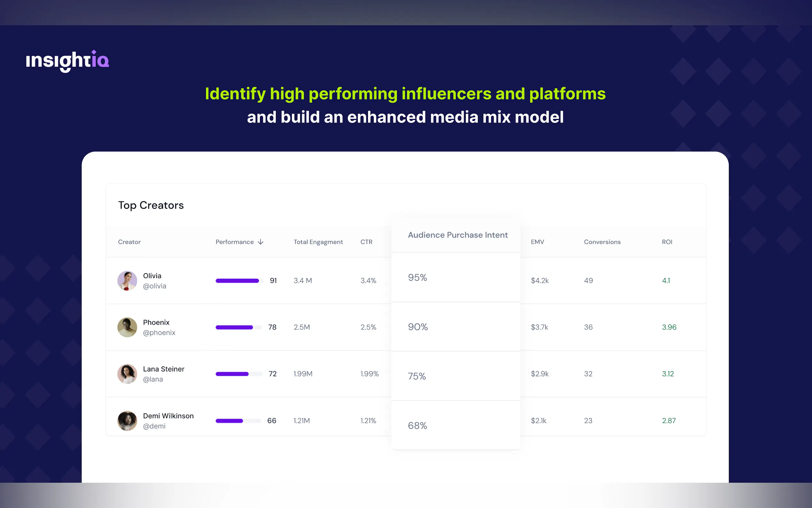Screen dimensions: 812x508
Task: Click the insightiq logo
Action: [67, 61]
